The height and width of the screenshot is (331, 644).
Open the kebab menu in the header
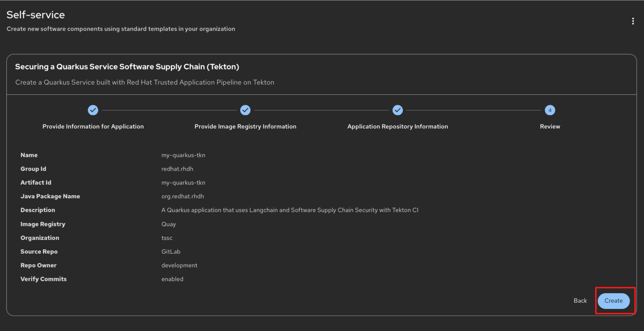[x=633, y=21]
